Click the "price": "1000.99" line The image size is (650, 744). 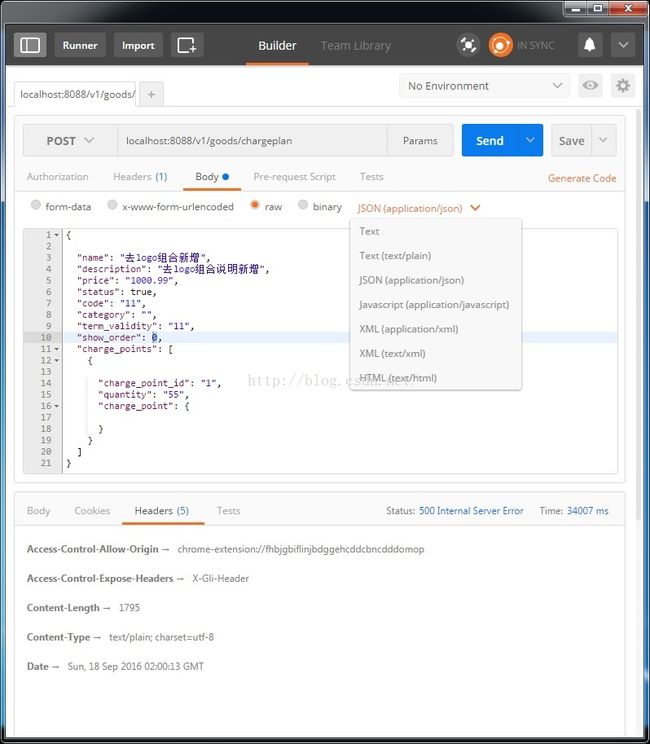click(x=127, y=280)
